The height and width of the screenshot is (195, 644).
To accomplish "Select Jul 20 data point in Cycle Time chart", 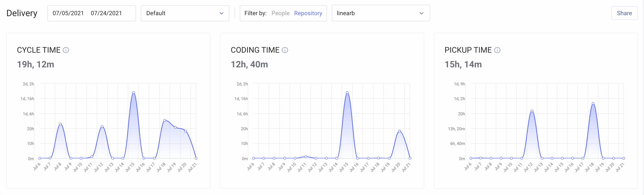I will [x=186, y=131].
